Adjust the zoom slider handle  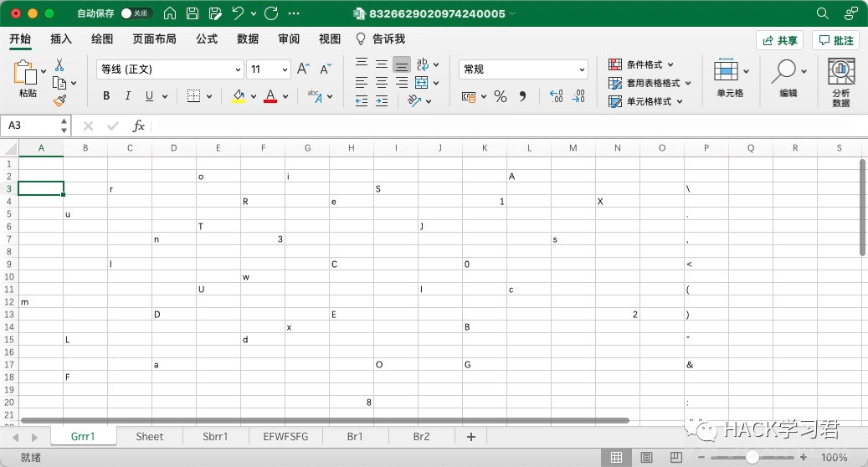(x=752, y=457)
